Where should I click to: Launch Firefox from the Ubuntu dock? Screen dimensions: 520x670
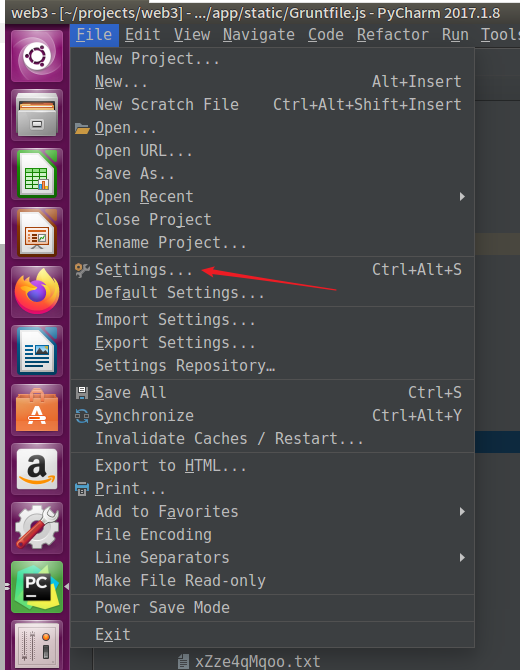pyautogui.click(x=37, y=292)
